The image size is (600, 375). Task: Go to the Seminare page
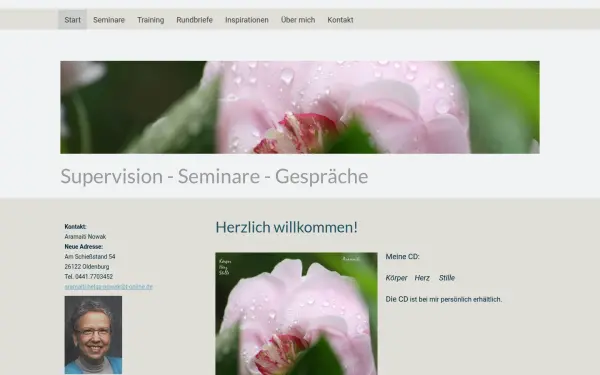[109, 20]
